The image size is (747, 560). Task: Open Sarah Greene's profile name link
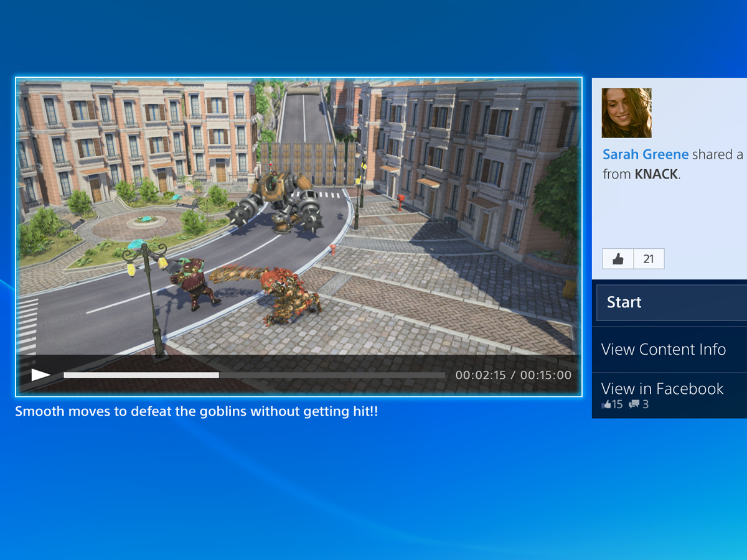click(646, 154)
